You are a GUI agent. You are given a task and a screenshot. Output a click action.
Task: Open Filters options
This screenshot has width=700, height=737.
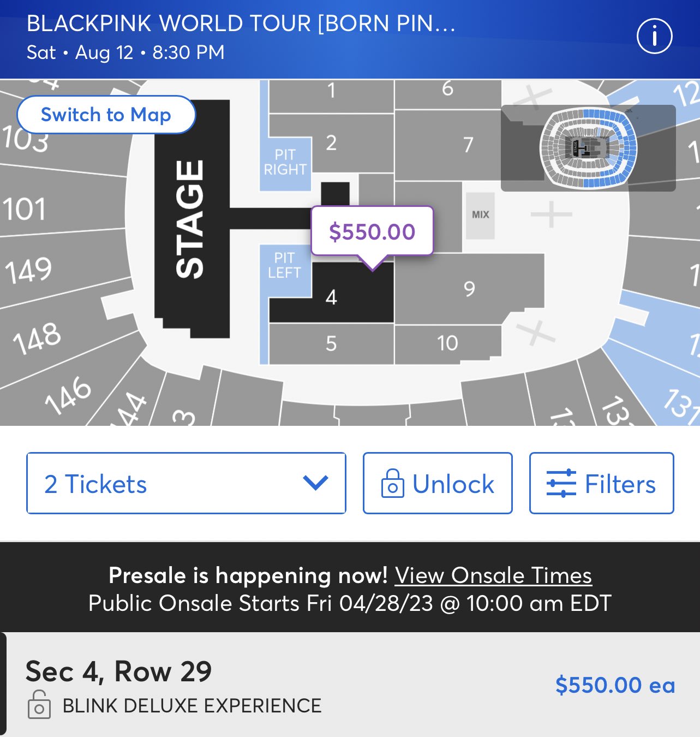[x=601, y=483]
